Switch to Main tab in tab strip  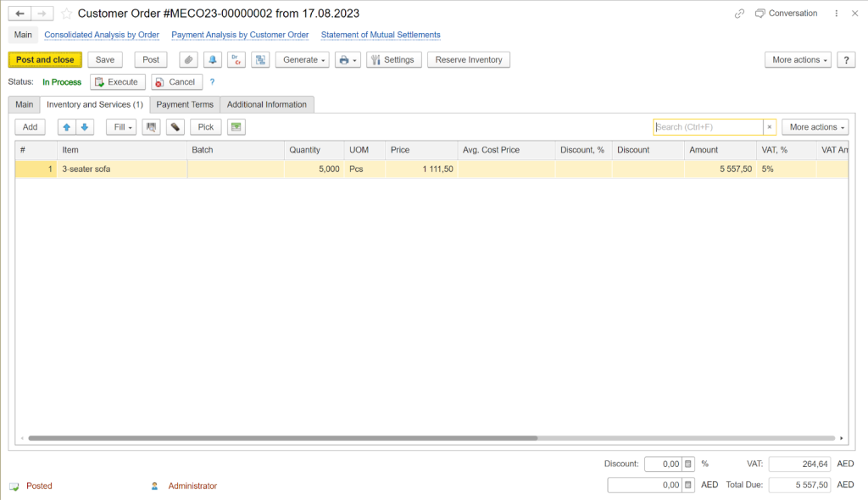coord(25,104)
